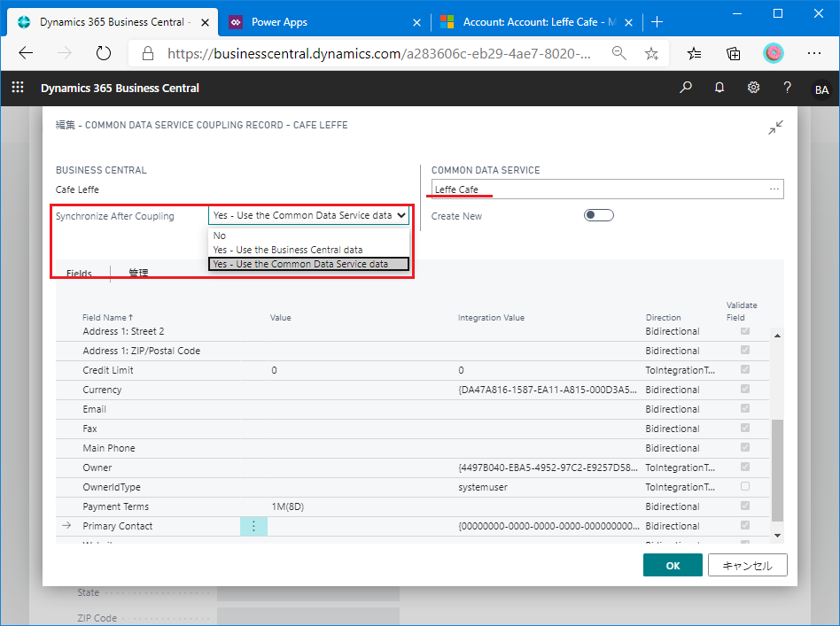Select the systemuser integration value
Image resolution: width=840 pixels, height=626 pixels.
(x=483, y=487)
